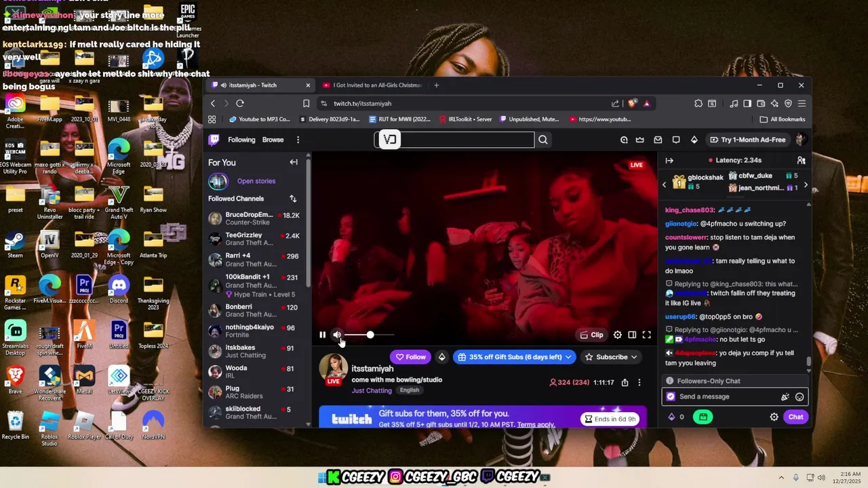Collapse the For You sidebar

pos(294,162)
